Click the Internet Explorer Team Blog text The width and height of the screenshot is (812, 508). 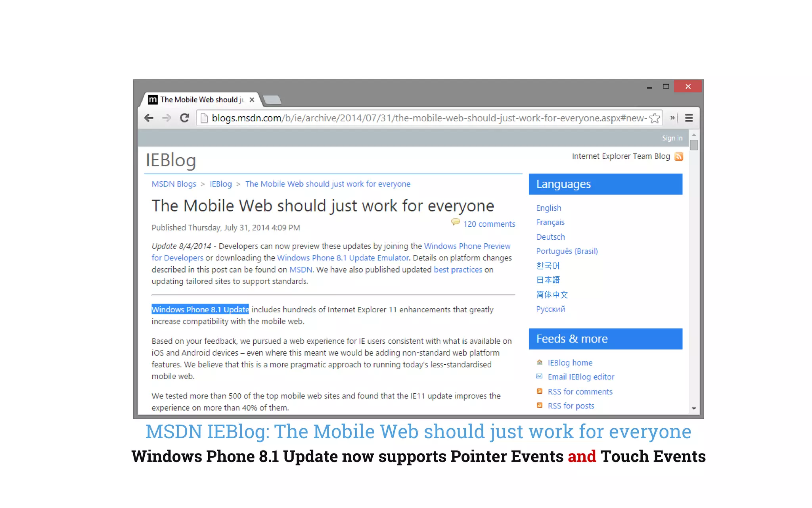pos(621,156)
